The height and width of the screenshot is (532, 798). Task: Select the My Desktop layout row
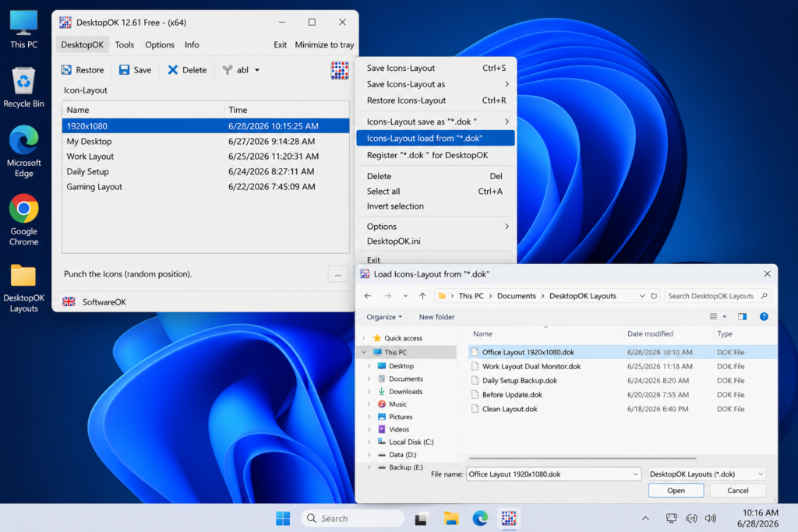pos(206,142)
